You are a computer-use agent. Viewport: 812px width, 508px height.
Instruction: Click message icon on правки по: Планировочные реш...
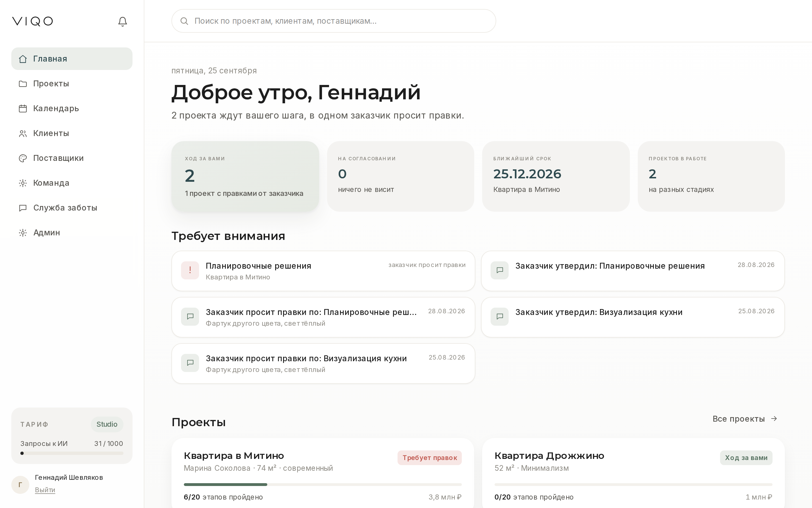(190, 316)
